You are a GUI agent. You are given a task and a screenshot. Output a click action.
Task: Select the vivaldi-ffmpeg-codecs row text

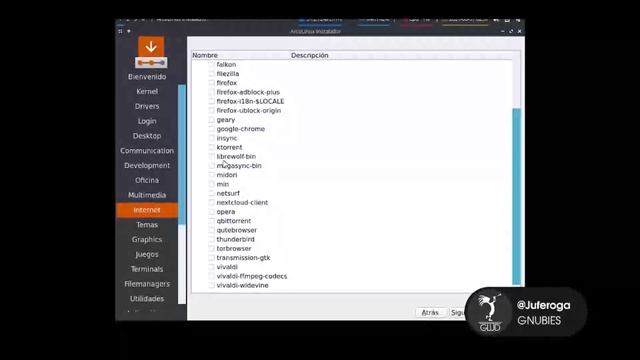(252, 276)
